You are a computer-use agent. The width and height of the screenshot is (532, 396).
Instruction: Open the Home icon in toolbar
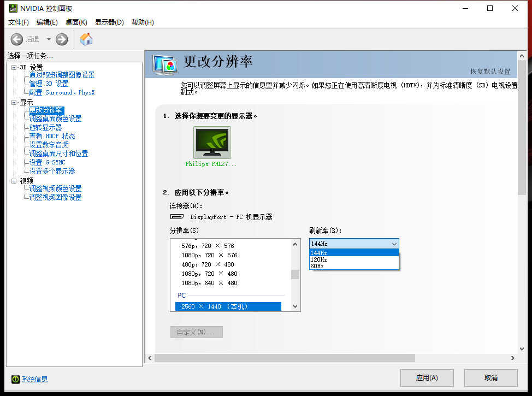coord(86,39)
